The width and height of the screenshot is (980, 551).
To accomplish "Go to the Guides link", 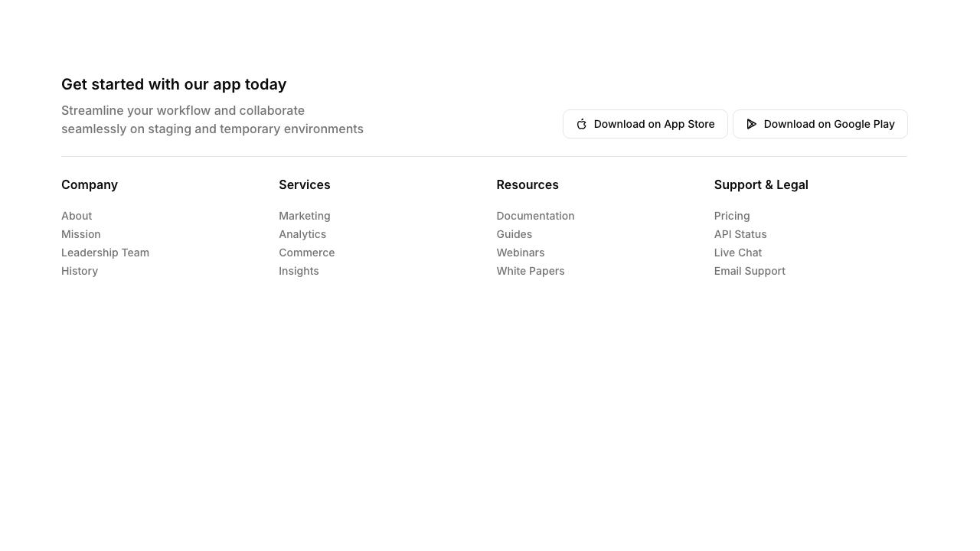I will (x=514, y=234).
